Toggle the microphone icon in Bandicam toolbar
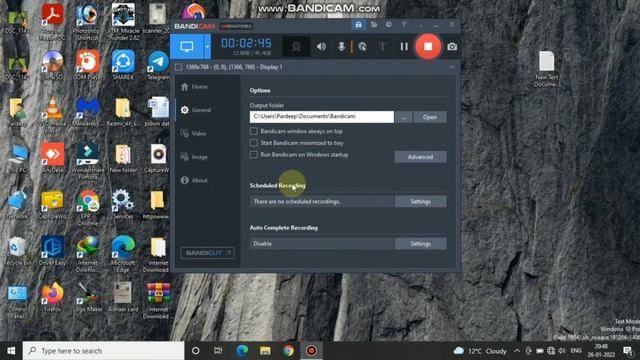This screenshot has width=640, height=360. 341,47
